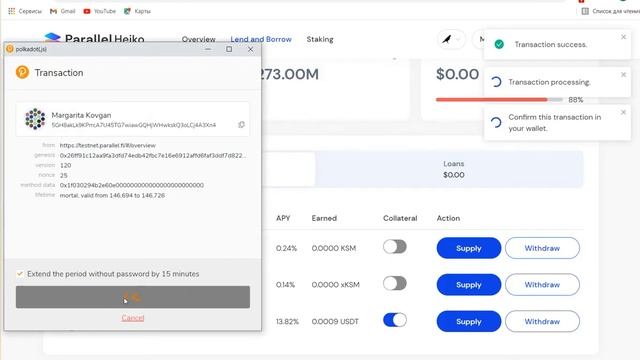640x360 pixels.
Task: Click Supply for KSM row
Action: (469, 248)
